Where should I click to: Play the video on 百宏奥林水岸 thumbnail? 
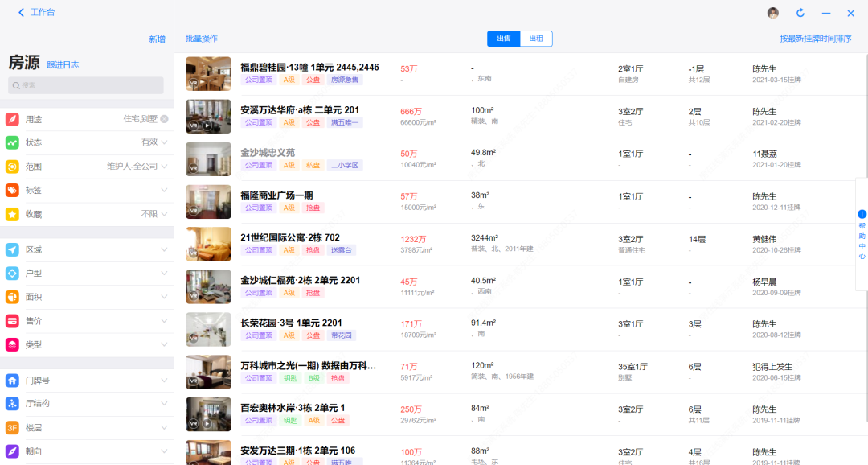click(x=207, y=423)
